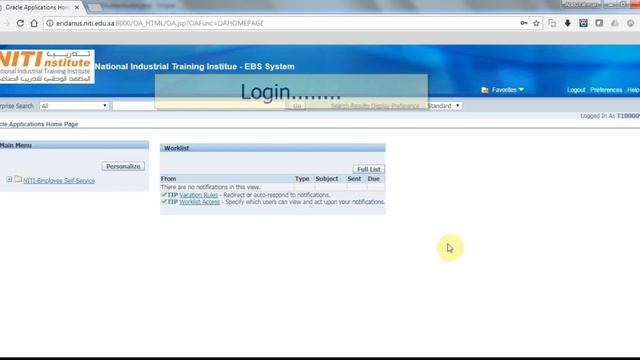The width and height of the screenshot is (640, 360).
Task: Open the NITI Employee Self-Service link
Action: pyautogui.click(x=59, y=180)
